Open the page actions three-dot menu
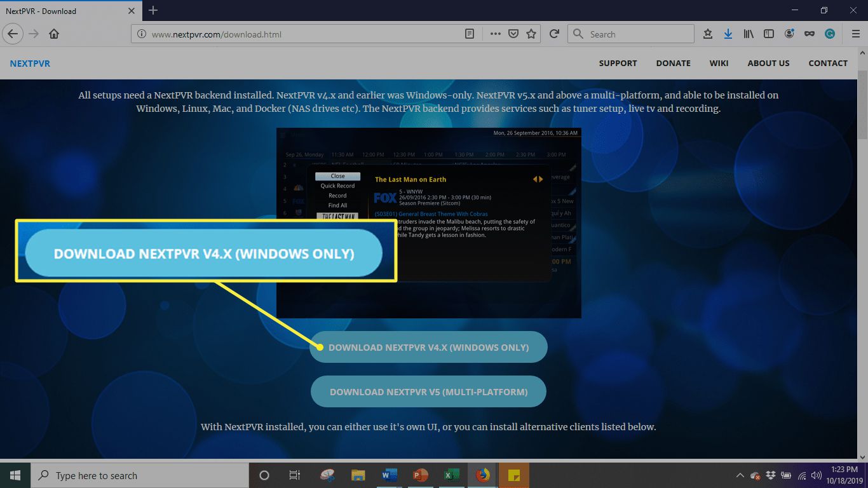Screen dimensions: 868x488 [495, 34]
